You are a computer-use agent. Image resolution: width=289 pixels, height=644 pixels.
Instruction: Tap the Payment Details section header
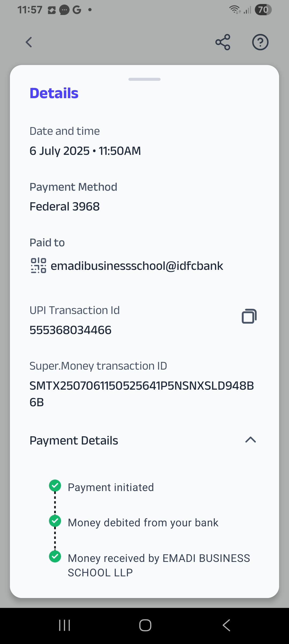click(74, 440)
